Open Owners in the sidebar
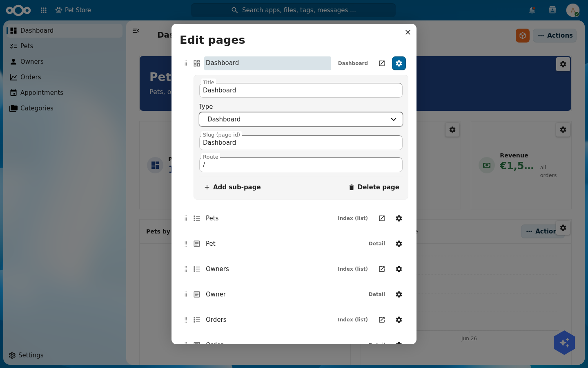588x368 pixels. pyautogui.click(x=64, y=62)
